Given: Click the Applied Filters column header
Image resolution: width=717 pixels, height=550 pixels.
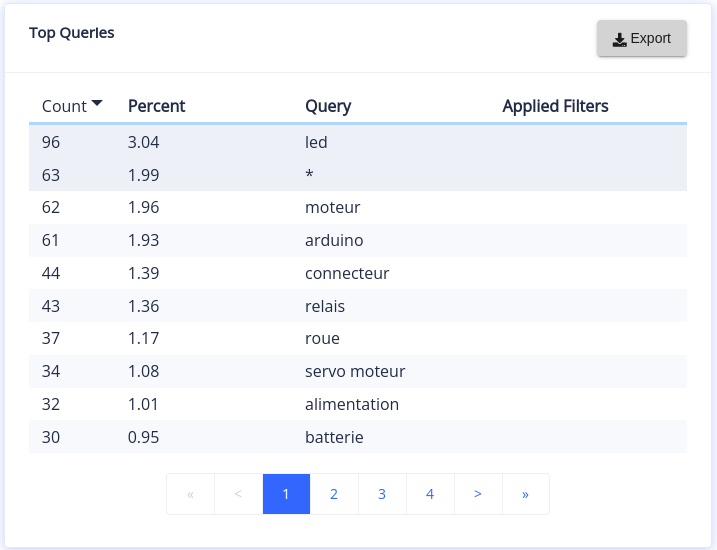Looking at the screenshot, I should tap(555, 106).
